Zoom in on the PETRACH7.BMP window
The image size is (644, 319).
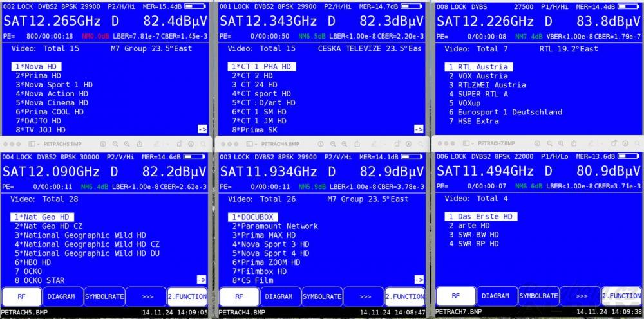pyautogui.click(x=561, y=143)
